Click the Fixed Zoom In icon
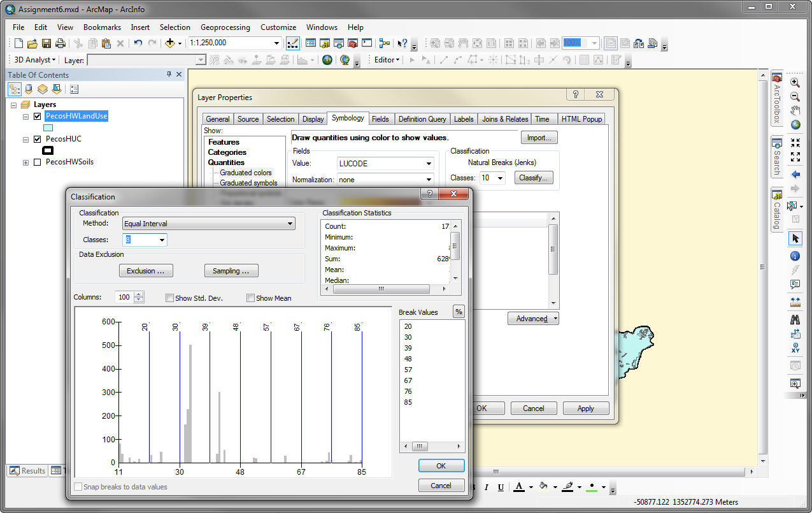 (795, 142)
